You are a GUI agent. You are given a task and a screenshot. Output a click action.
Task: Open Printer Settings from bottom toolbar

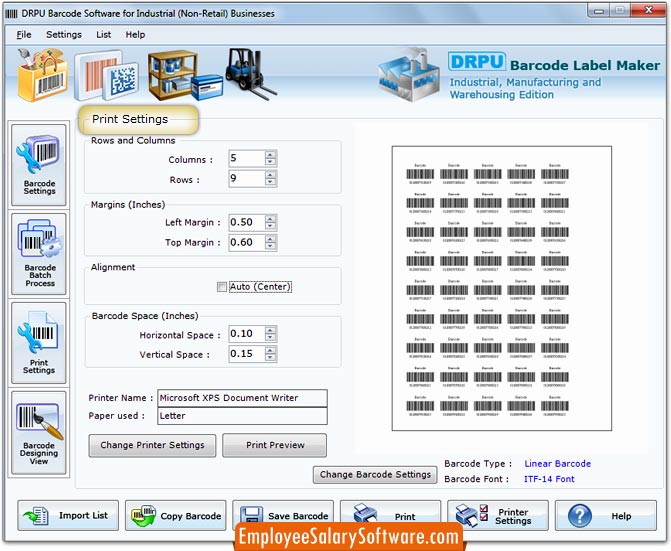[x=498, y=515]
